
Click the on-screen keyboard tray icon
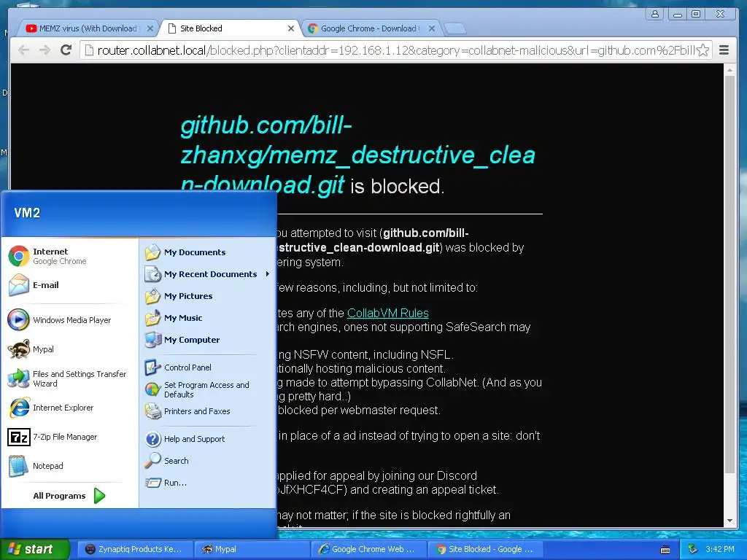pyautogui.click(x=665, y=550)
